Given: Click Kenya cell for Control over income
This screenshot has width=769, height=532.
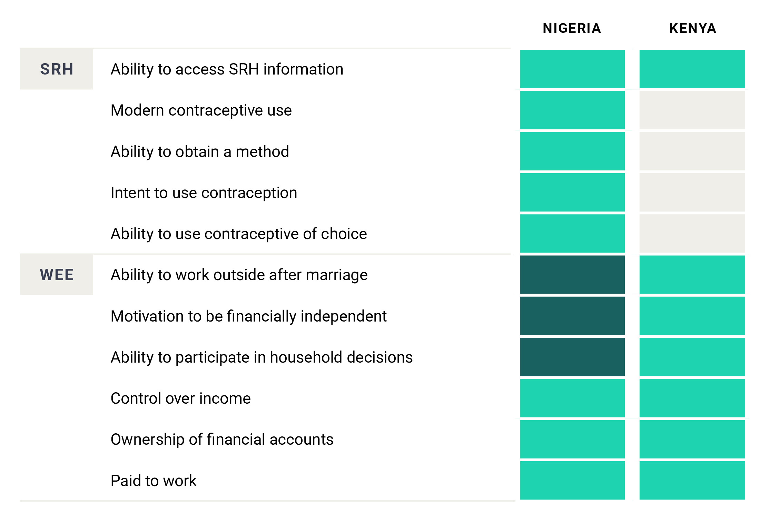Looking at the screenshot, I should pos(692,398).
